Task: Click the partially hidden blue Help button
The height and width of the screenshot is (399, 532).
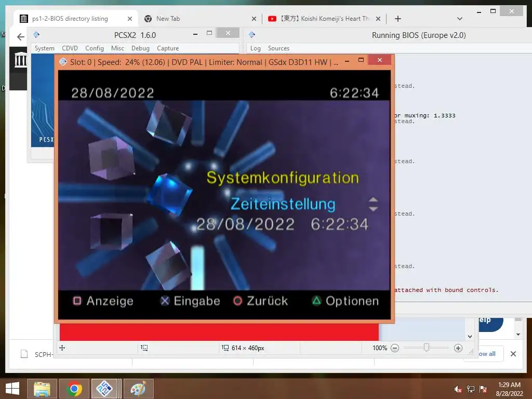Action: [x=490, y=324]
